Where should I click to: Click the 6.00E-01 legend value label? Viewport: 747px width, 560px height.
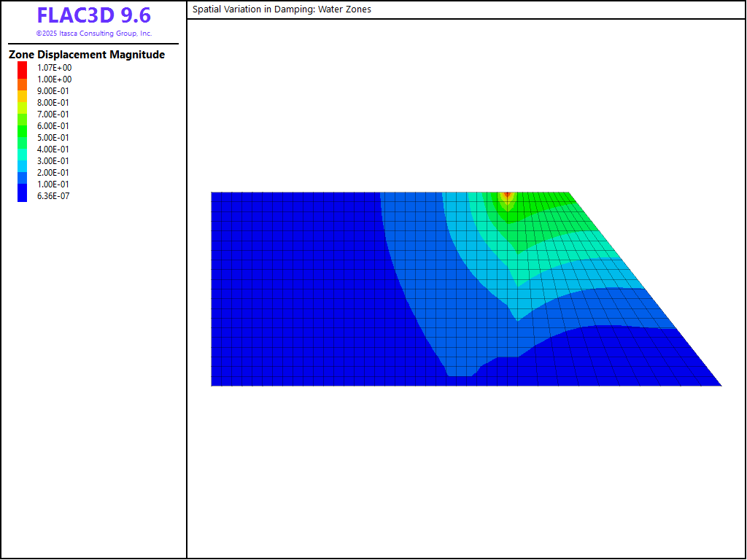[53, 126]
